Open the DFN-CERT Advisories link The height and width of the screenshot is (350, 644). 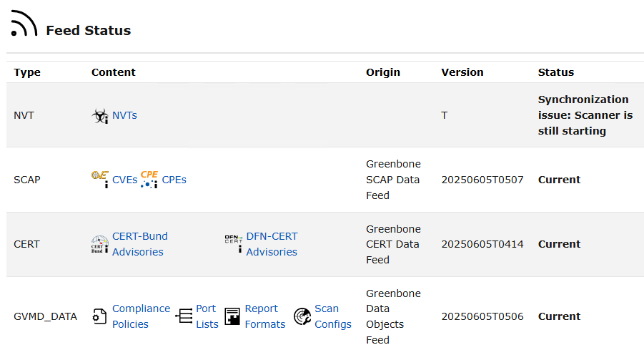[x=272, y=244]
